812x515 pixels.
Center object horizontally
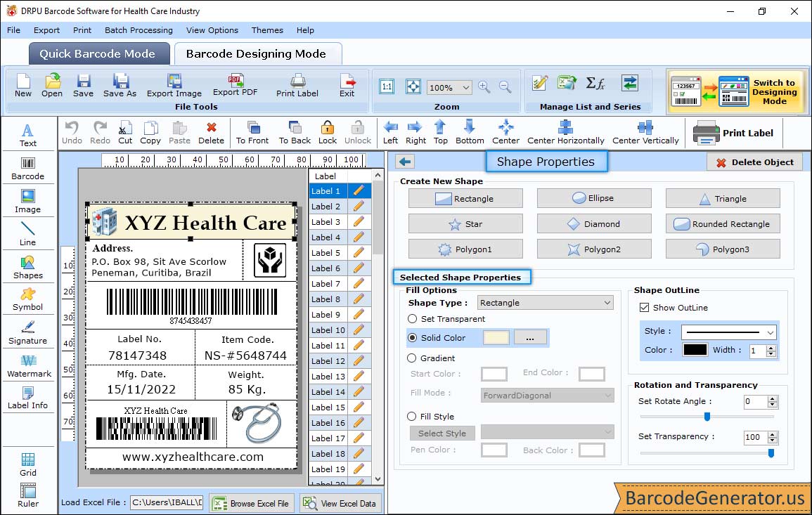pos(565,133)
